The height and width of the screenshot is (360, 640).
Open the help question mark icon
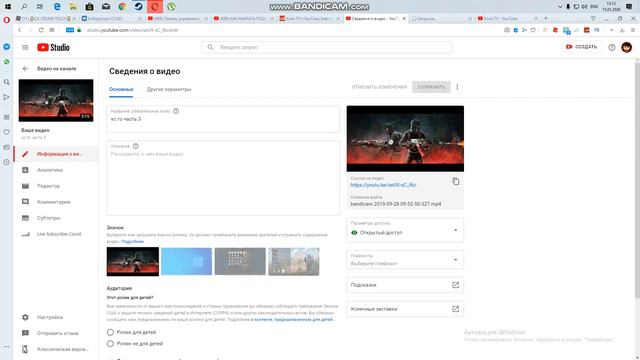click(611, 47)
